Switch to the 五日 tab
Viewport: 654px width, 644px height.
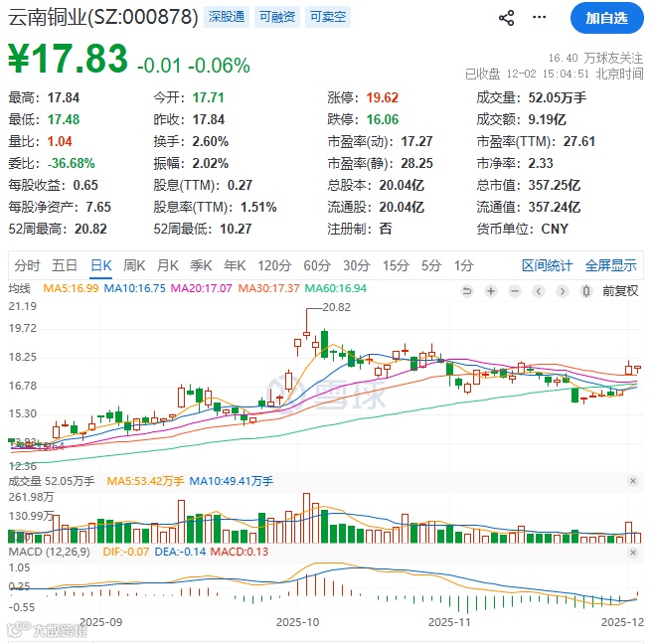(65, 265)
